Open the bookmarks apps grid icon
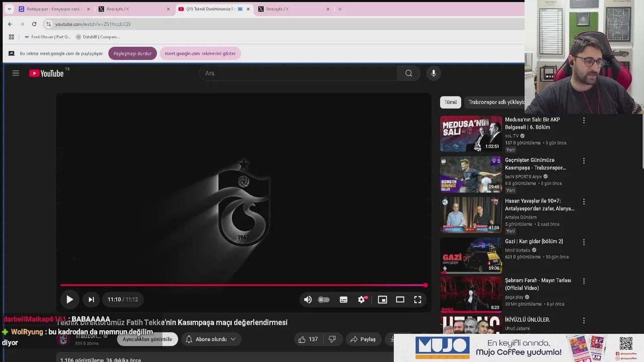The image size is (644, 362). click(x=11, y=37)
